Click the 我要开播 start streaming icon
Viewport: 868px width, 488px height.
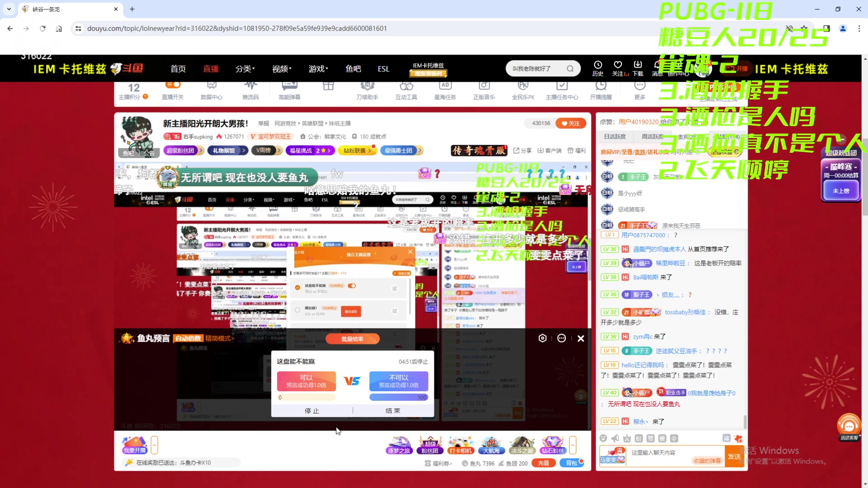(135, 445)
